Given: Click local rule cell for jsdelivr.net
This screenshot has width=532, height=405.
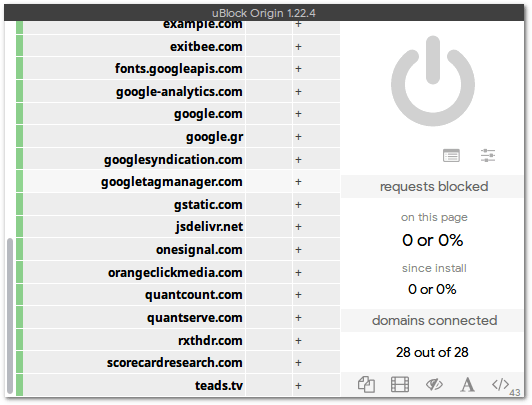Looking at the screenshot, I should [269, 227].
